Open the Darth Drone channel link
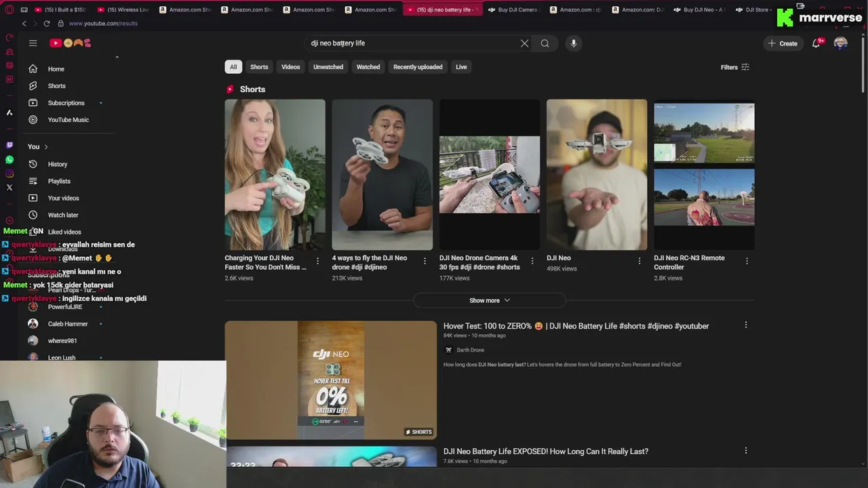This screenshot has height=488, width=868. coord(470,350)
